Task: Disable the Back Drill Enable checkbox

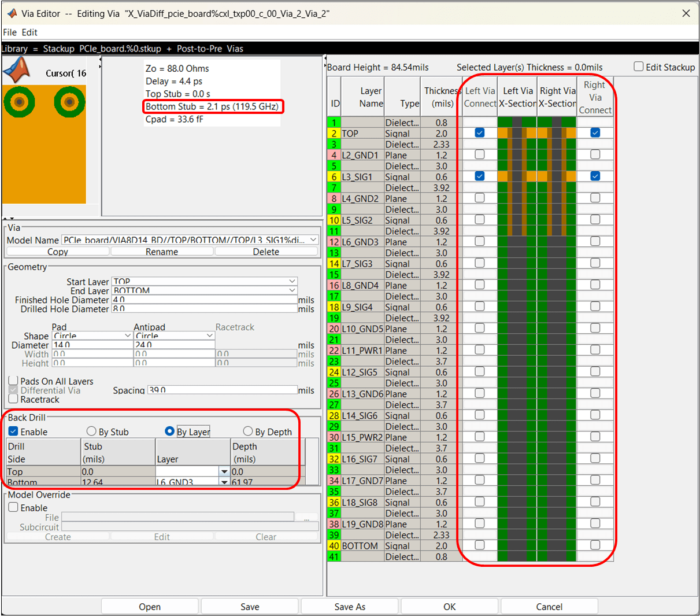Action: tap(13, 431)
